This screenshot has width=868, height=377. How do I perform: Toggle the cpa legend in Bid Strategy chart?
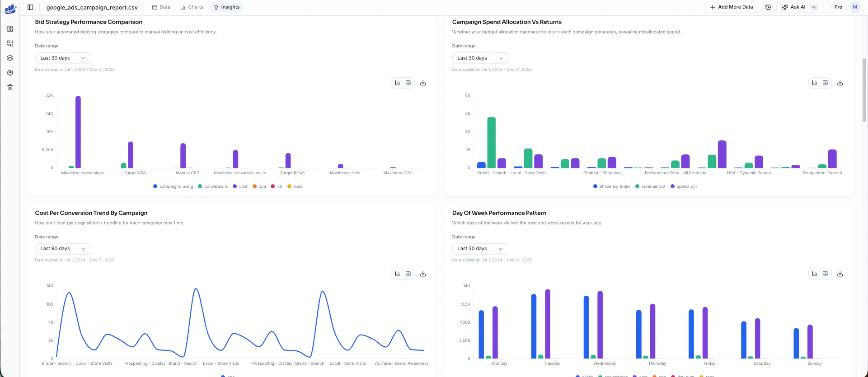pyautogui.click(x=259, y=186)
